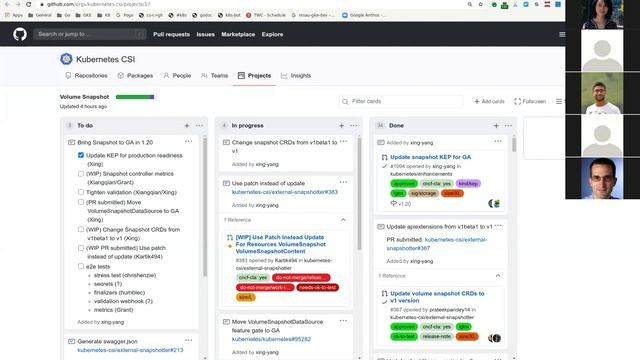Open options for Use patch instead of update card
Image resolution: width=640 pixels, height=360 pixels.
pyautogui.click(x=343, y=182)
